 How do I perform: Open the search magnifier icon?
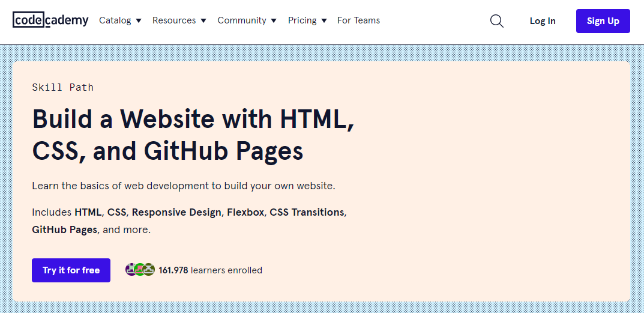coord(496,20)
